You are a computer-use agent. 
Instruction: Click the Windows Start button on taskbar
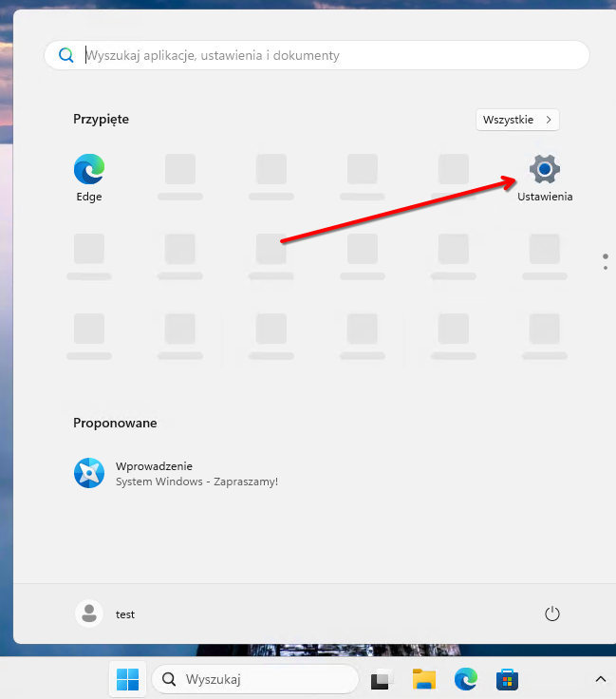tap(127, 679)
